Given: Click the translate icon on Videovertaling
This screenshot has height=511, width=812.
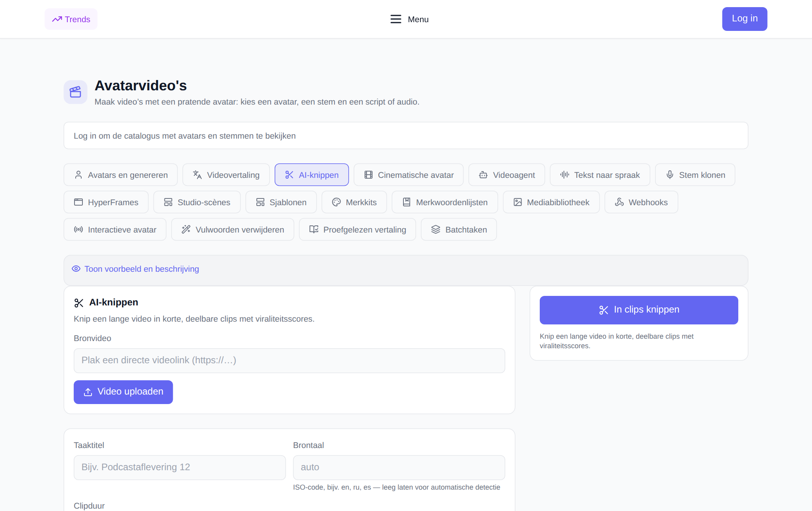Looking at the screenshot, I should click(197, 175).
